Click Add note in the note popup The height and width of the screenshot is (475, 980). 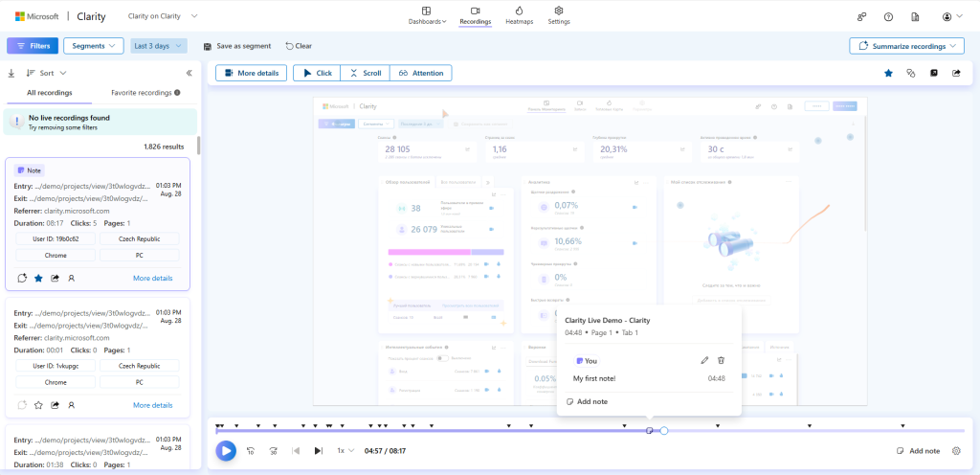pos(587,402)
